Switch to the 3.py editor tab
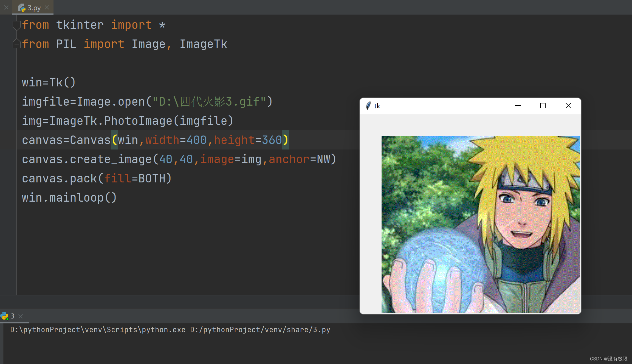This screenshot has width=632, height=364. pos(34,8)
